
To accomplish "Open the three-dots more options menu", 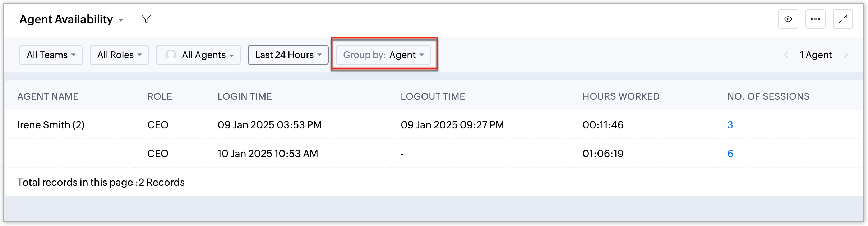I will click(x=815, y=19).
